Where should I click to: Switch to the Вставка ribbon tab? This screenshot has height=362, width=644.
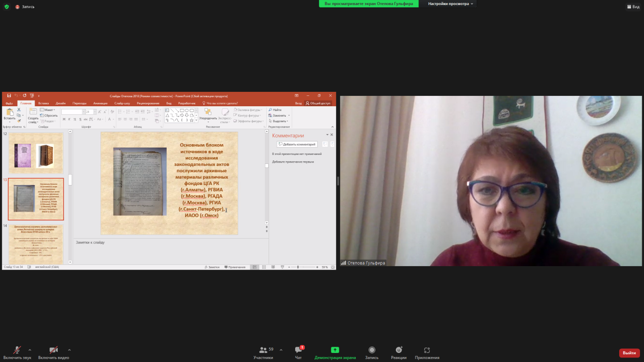[43, 103]
